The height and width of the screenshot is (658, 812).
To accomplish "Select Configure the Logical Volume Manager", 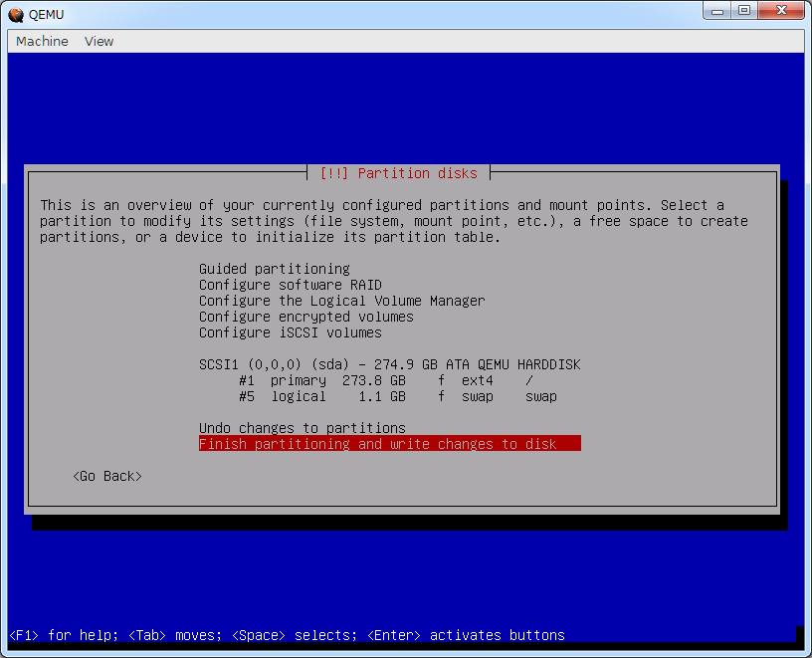I will [x=341, y=301].
